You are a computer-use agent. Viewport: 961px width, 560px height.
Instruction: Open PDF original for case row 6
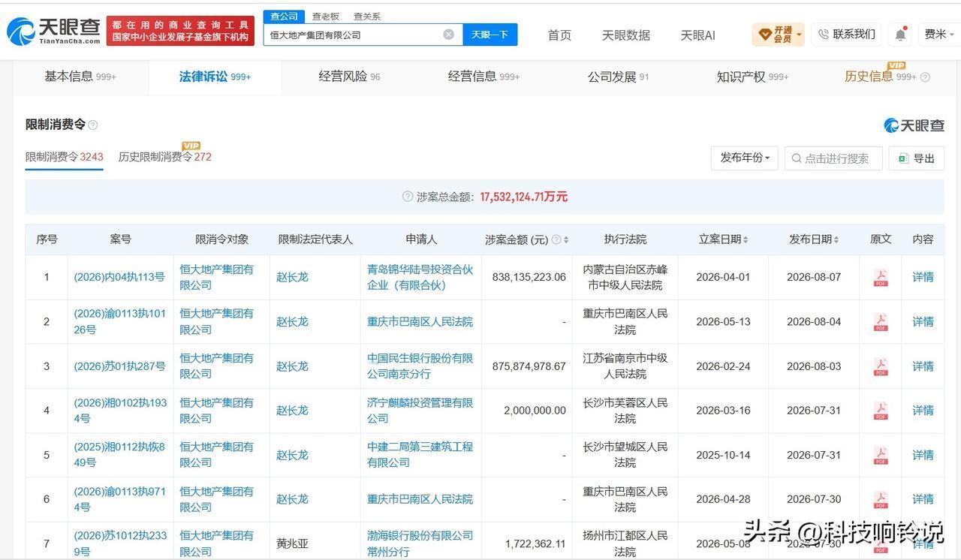[x=880, y=499]
